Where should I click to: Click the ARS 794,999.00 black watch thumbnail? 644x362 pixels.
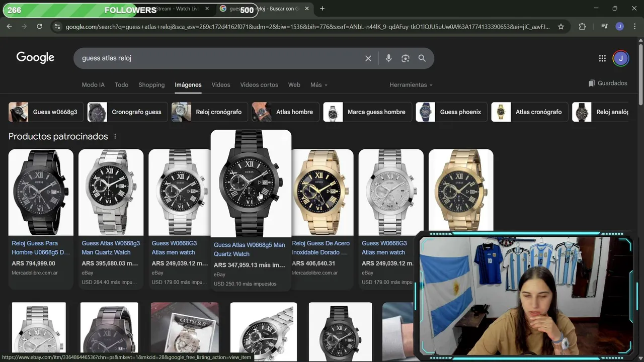41,192
